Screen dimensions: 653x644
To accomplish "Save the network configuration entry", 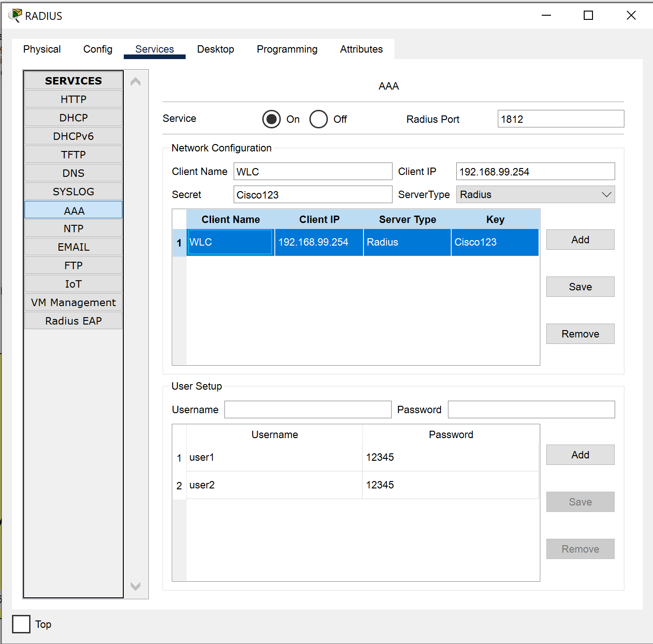I will pyautogui.click(x=580, y=287).
